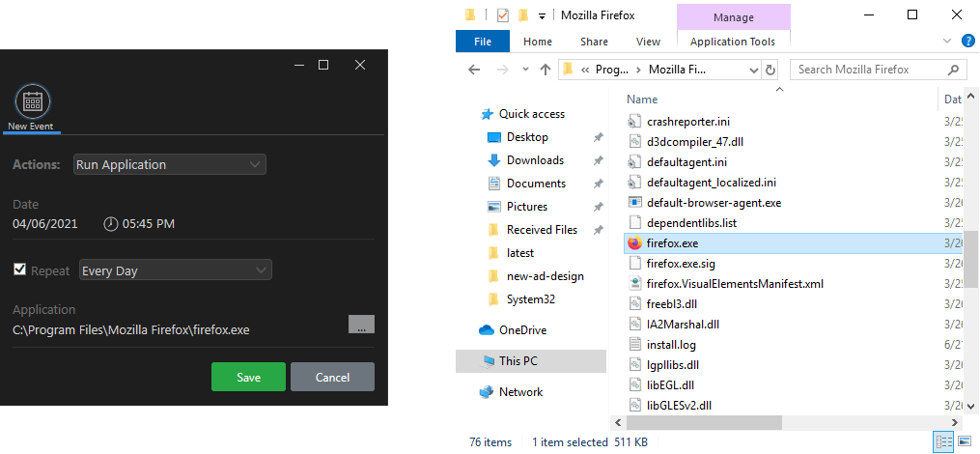The width and height of the screenshot is (980, 454).
Task: Open Explorer help question mark icon
Action: [968, 42]
